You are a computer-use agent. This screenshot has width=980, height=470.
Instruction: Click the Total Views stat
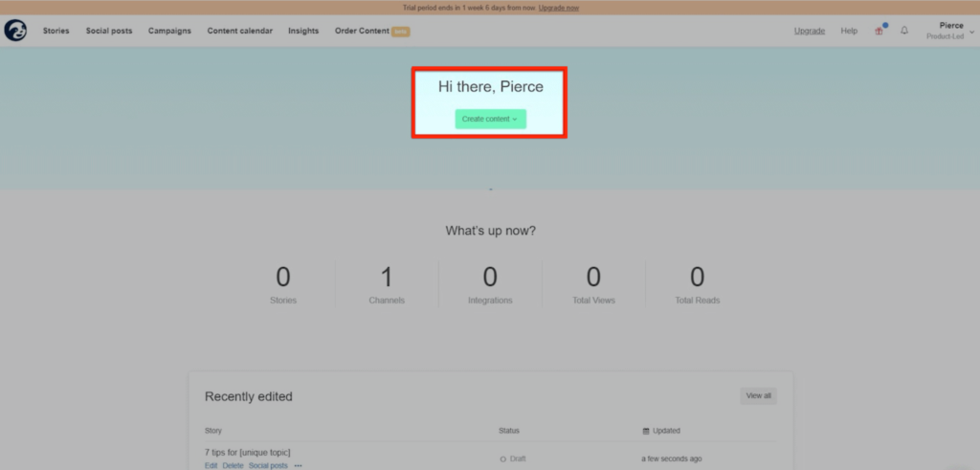coord(593,284)
